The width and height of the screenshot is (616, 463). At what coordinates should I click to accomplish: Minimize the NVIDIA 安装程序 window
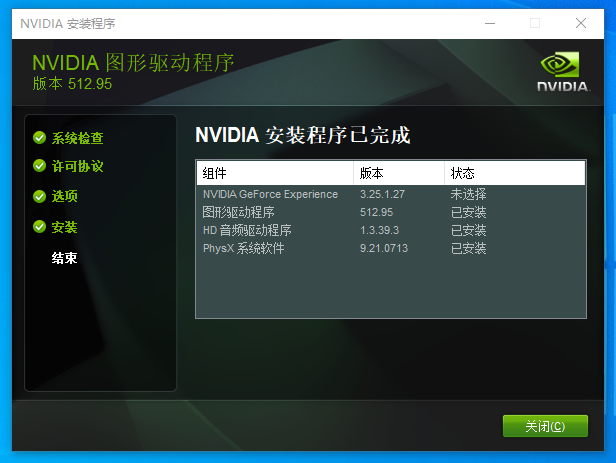coord(490,24)
